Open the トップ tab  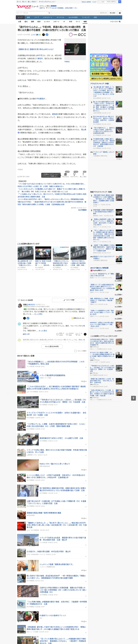click(20, 17)
